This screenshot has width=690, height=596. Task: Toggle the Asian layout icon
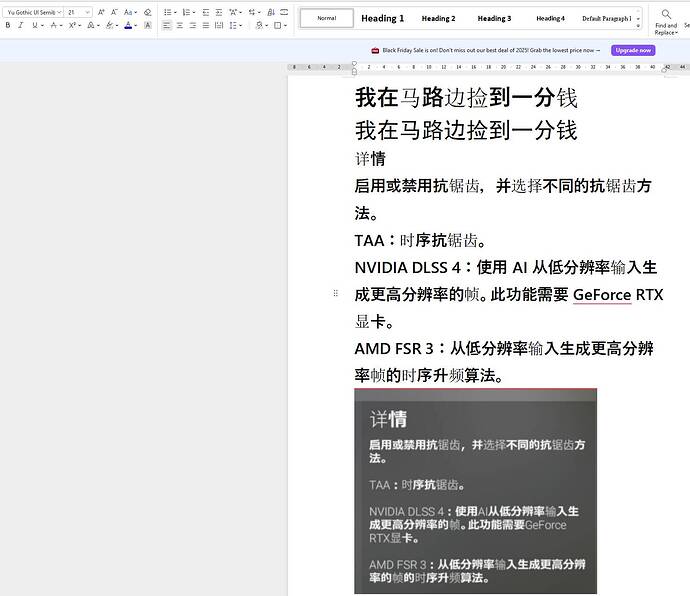pyautogui.click(x=233, y=12)
